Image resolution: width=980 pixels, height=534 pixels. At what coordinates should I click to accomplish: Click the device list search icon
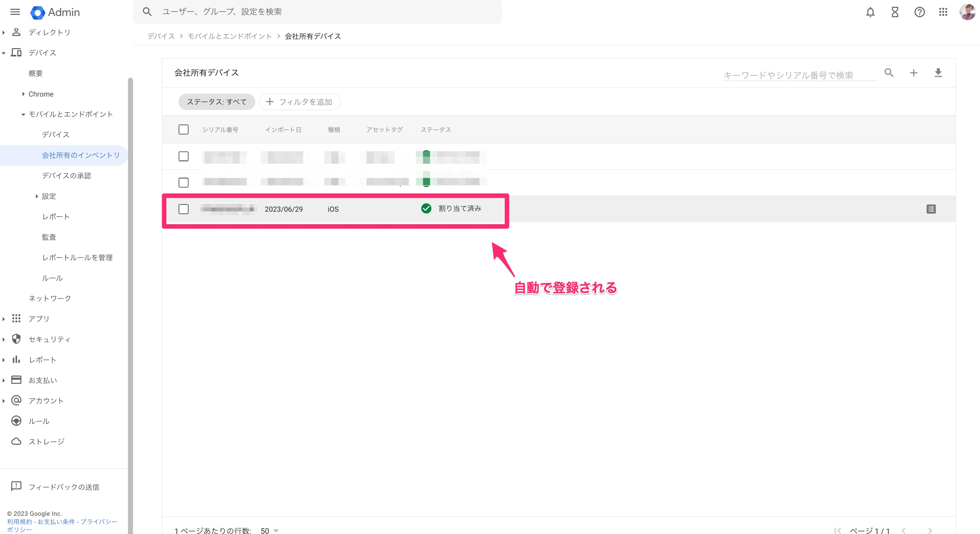point(889,73)
